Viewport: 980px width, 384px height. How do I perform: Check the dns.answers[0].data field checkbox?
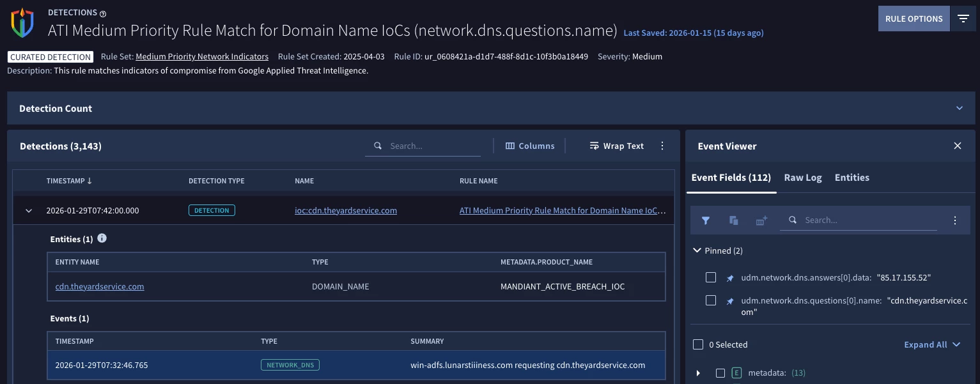(x=710, y=277)
